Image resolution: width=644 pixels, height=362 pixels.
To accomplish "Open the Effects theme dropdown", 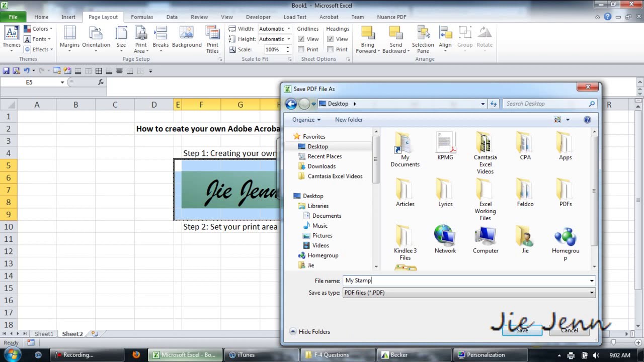I will 38,49.
